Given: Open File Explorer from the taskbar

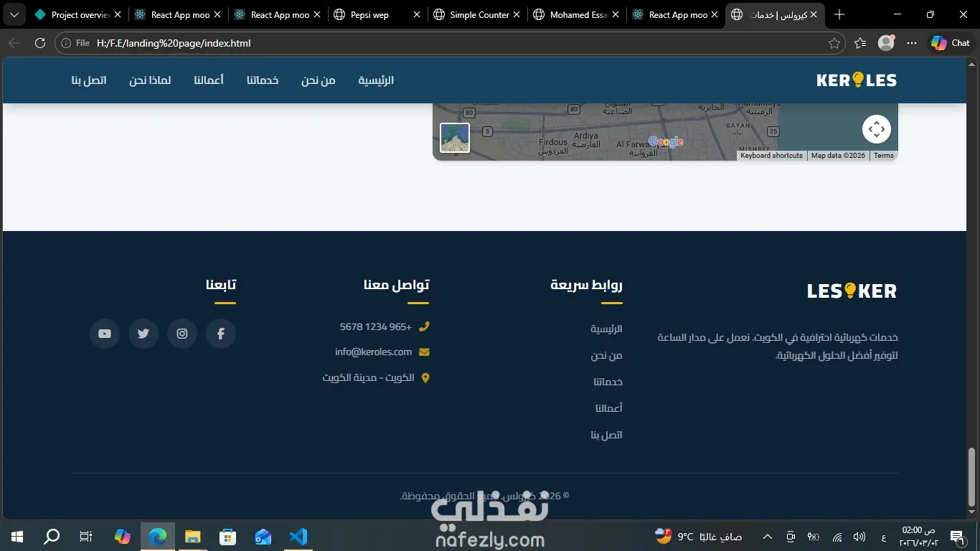Looking at the screenshot, I should coord(192,536).
